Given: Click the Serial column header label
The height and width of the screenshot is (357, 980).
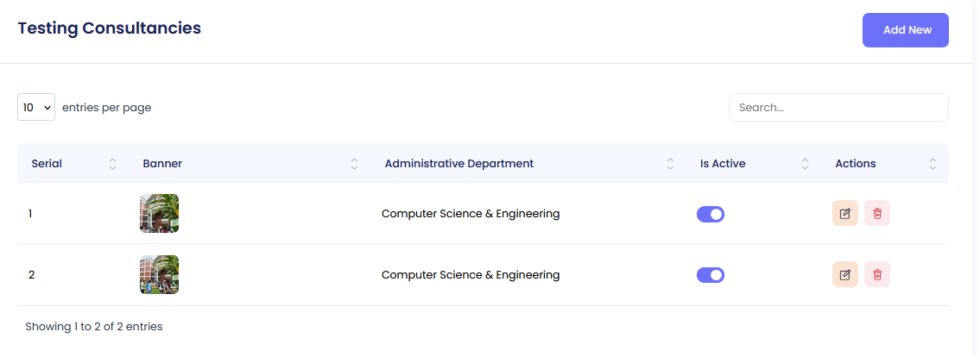Looking at the screenshot, I should [x=47, y=164].
